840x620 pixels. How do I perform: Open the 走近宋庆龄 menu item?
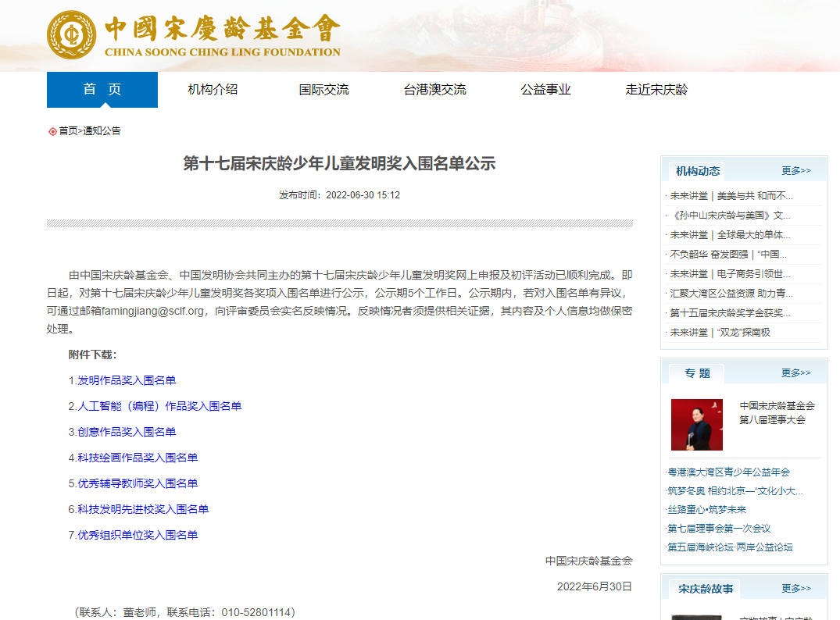coord(656,90)
